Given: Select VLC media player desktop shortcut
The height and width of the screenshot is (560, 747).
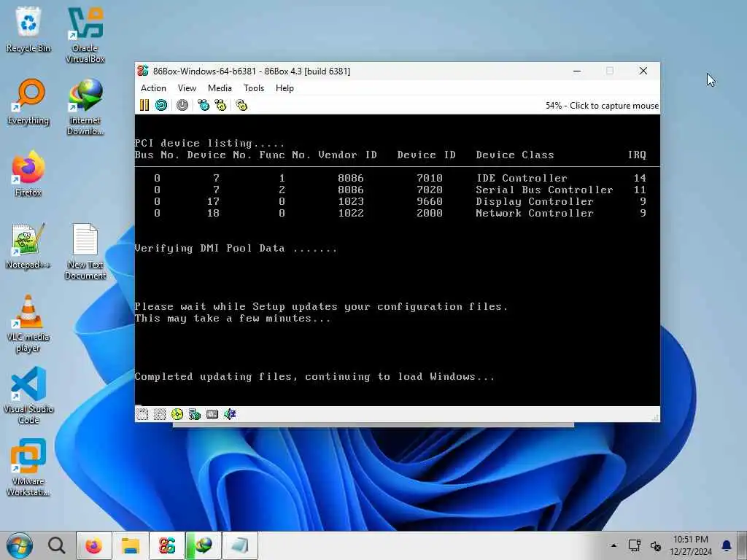Looking at the screenshot, I should point(28,324).
